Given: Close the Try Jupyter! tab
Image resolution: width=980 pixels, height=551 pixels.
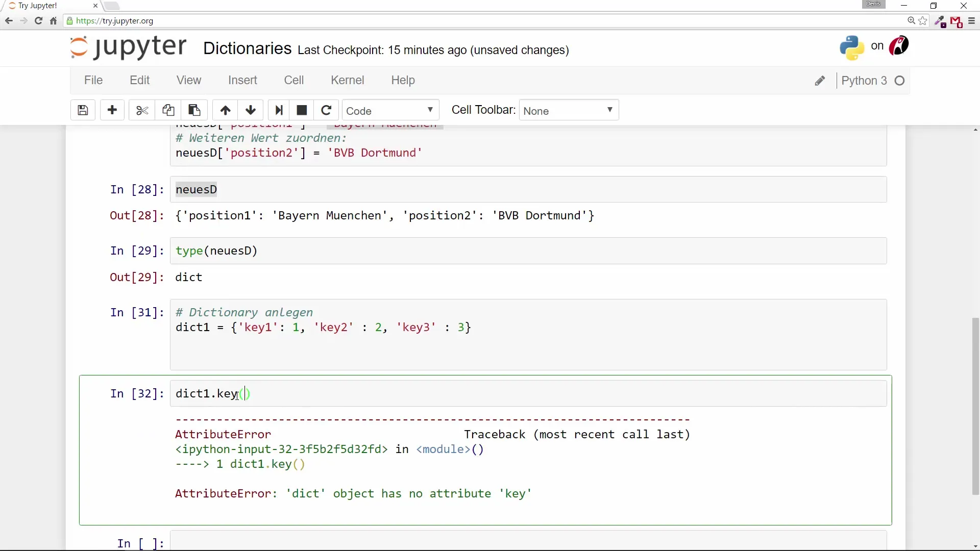Looking at the screenshot, I should point(95,6).
